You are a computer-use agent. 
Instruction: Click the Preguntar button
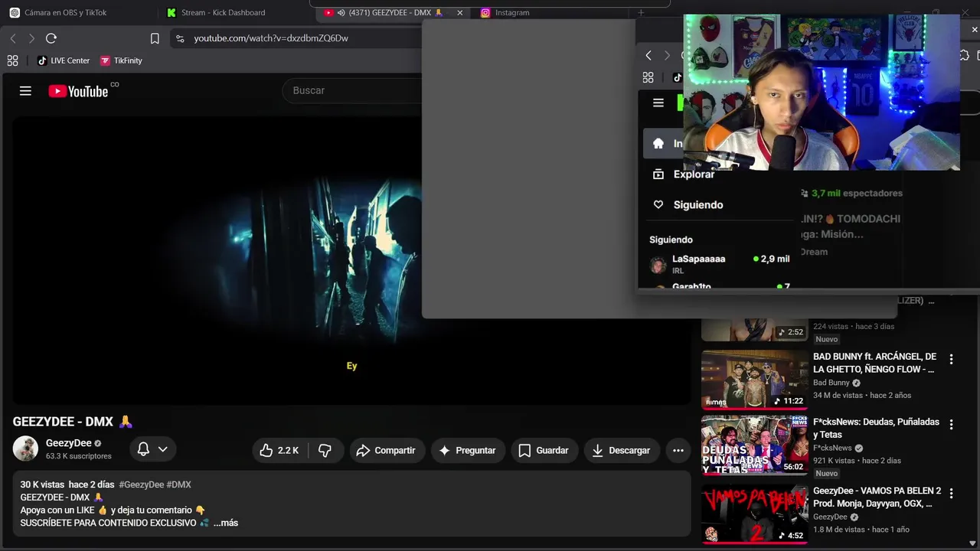[x=467, y=450]
